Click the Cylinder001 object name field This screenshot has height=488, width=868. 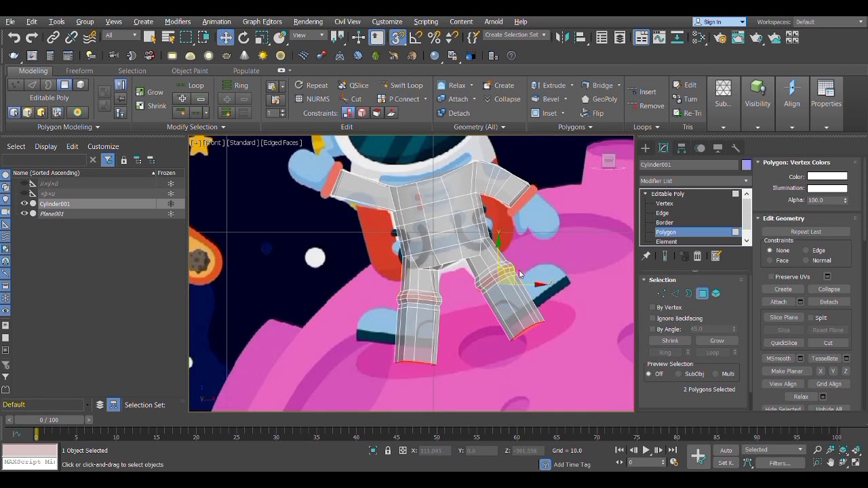[688, 165]
